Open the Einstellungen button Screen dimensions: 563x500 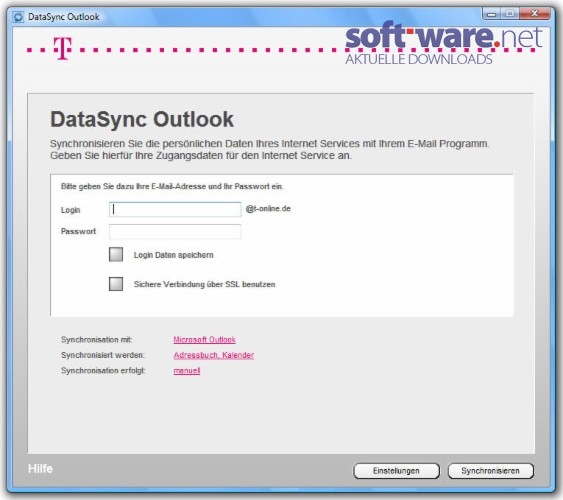click(396, 471)
